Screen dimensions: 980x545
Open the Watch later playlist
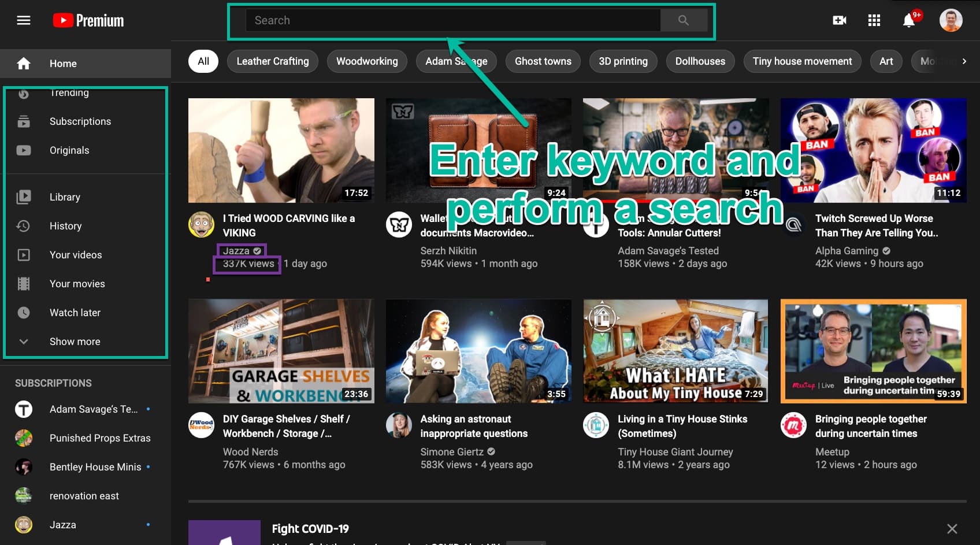coord(75,312)
